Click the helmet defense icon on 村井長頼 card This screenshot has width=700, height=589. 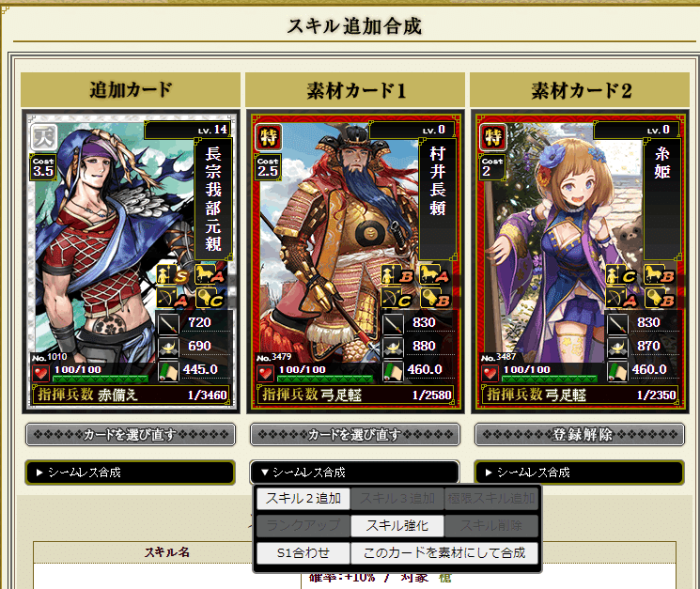pos(394,347)
